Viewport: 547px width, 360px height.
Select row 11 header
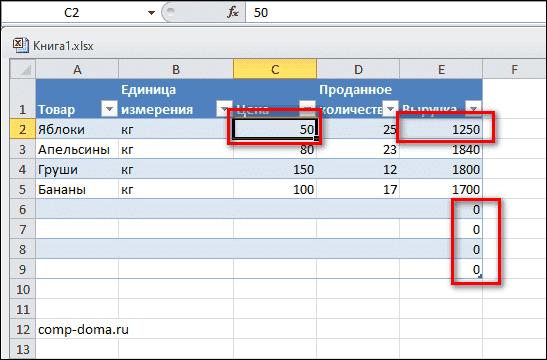23,309
